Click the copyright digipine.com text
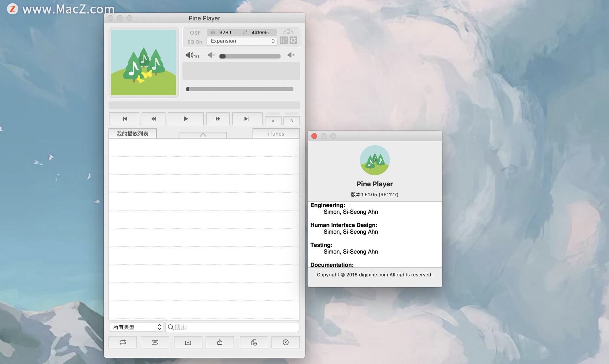 click(375, 275)
